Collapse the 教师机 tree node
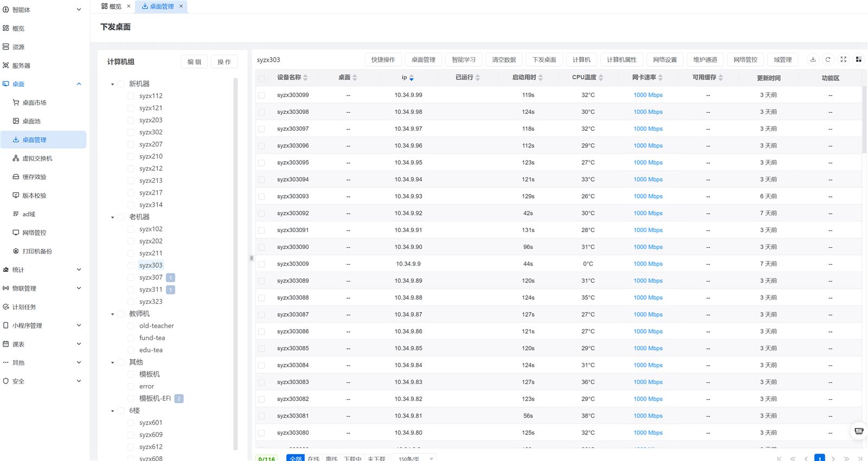 [112, 314]
